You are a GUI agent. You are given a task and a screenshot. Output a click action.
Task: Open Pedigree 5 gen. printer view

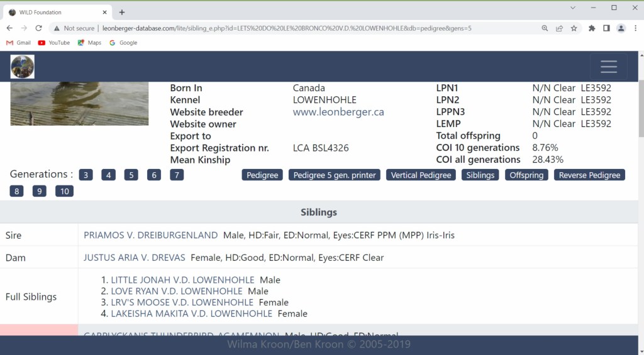(x=335, y=175)
